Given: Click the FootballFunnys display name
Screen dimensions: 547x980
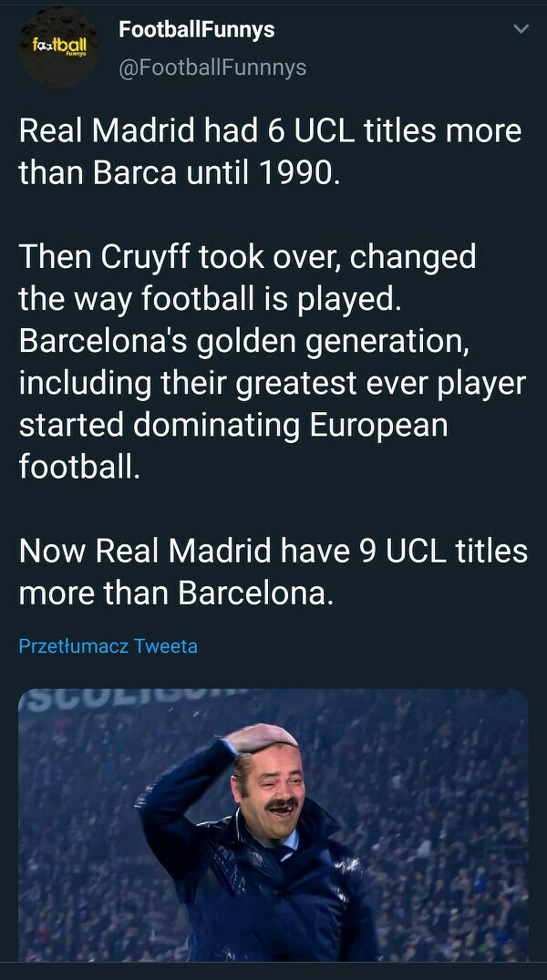Looking at the screenshot, I should (196, 29).
